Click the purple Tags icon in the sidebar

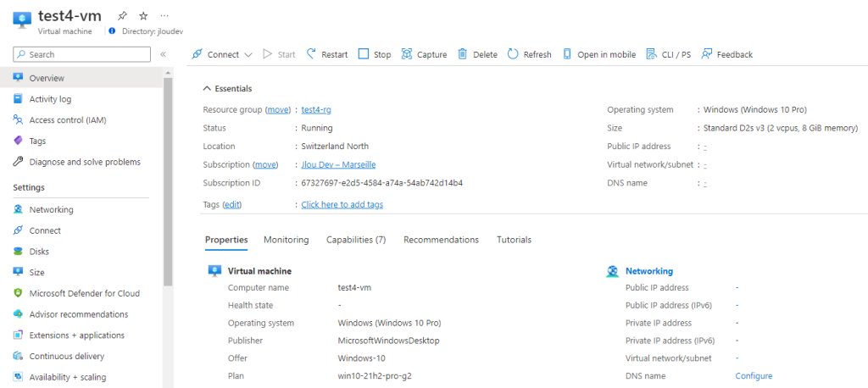pos(19,141)
